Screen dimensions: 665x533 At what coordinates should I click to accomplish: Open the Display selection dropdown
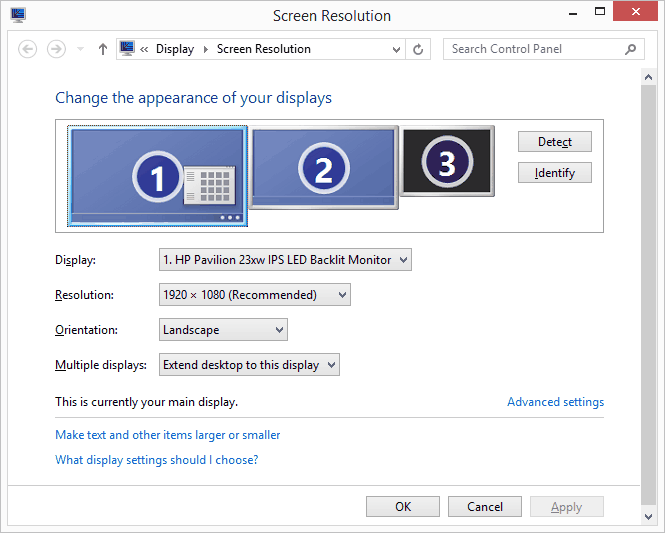click(285, 260)
